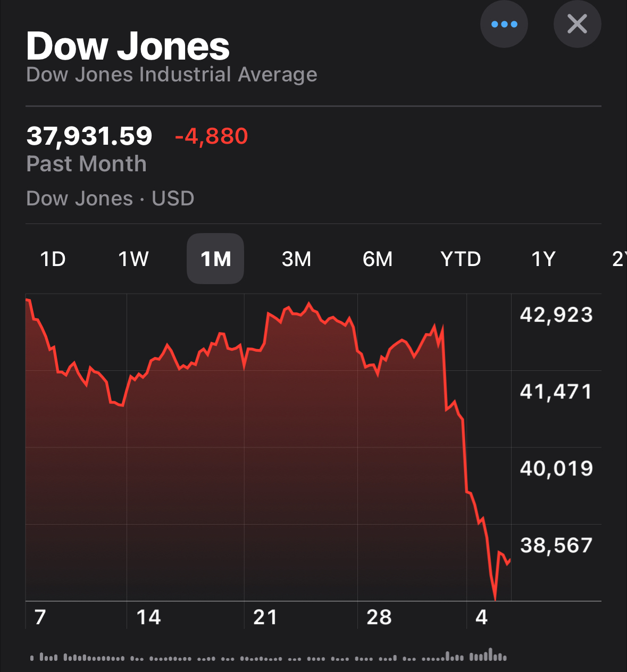The height and width of the screenshot is (672, 627).
Task: Tap the selected 1M range tab
Action: 215,259
